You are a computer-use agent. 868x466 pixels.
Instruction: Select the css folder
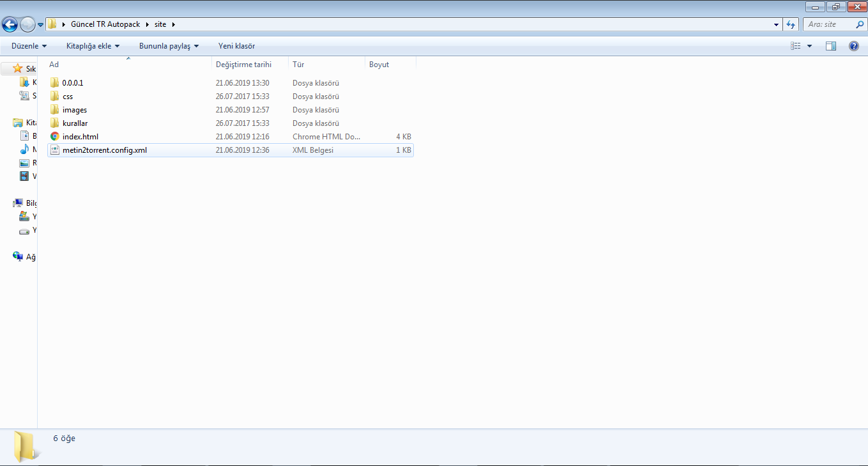pyautogui.click(x=67, y=97)
